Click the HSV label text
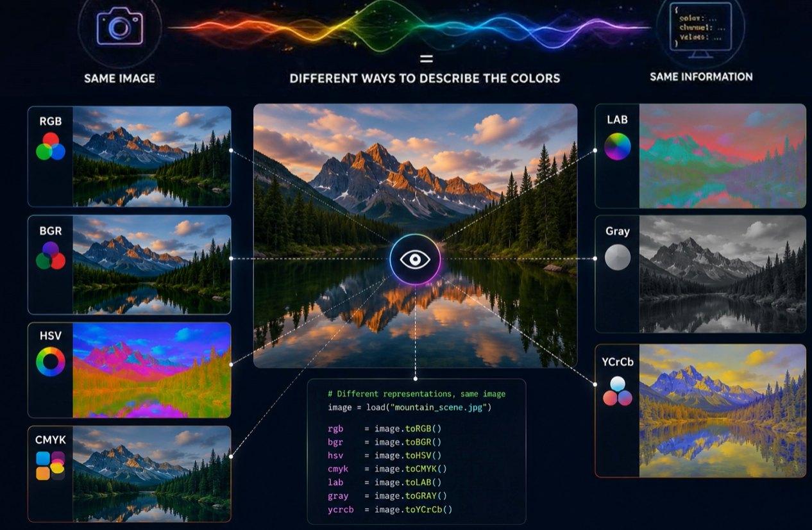Screen dimensions: 812x530 (51, 335)
